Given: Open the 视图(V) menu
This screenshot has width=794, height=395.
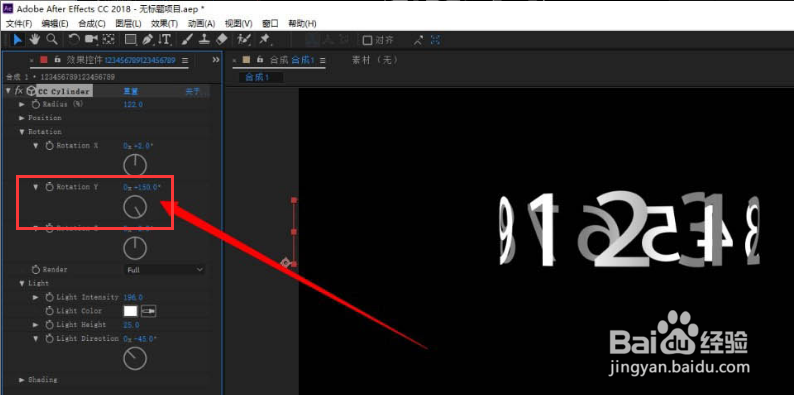Looking at the screenshot, I should (x=239, y=23).
